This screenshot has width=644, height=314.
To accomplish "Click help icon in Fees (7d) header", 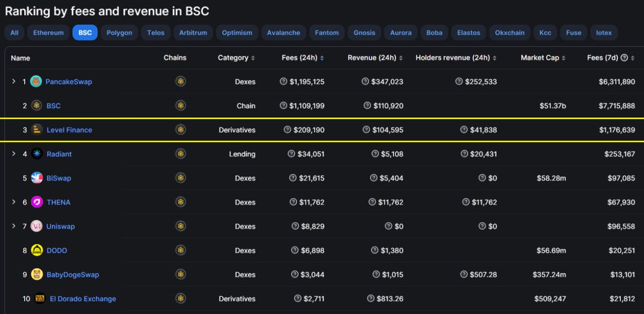I will 624,58.
